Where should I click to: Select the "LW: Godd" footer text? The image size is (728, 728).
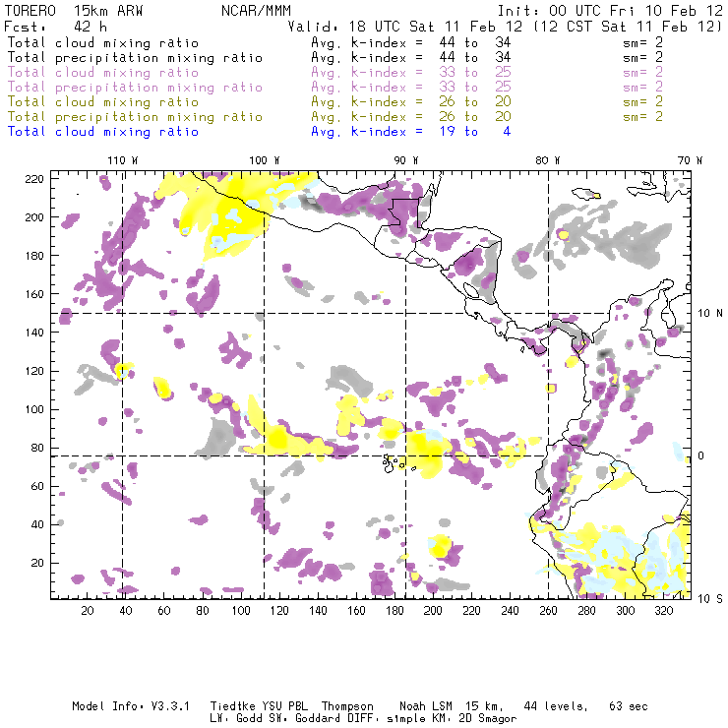tap(235, 718)
